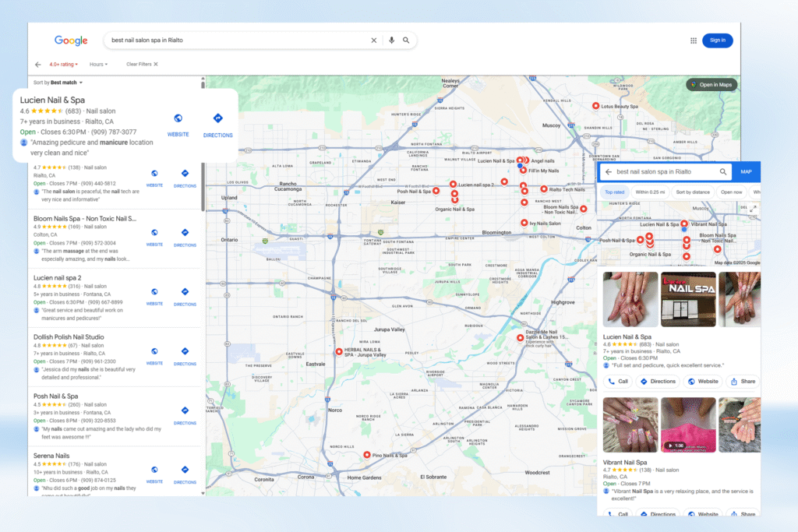This screenshot has height=532, width=798.
Task: Toggle the Sort by distance chip
Action: pos(693,192)
